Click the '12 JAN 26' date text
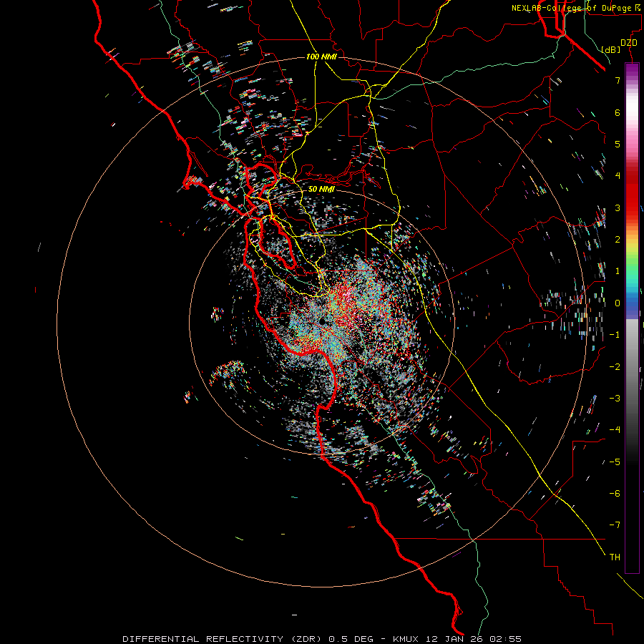 coord(454,639)
